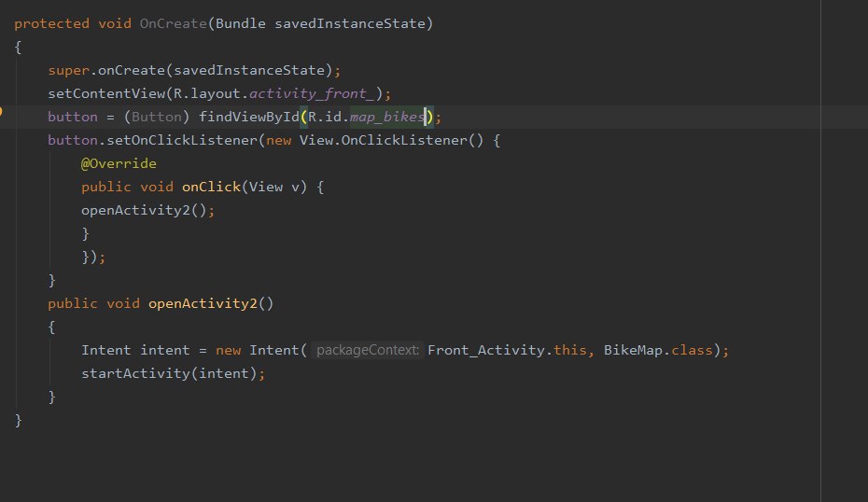Click 'Bundle savedInstanceState' parameter
Viewport: 868px width, 502px height.
pyautogui.click(x=320, y=24)
